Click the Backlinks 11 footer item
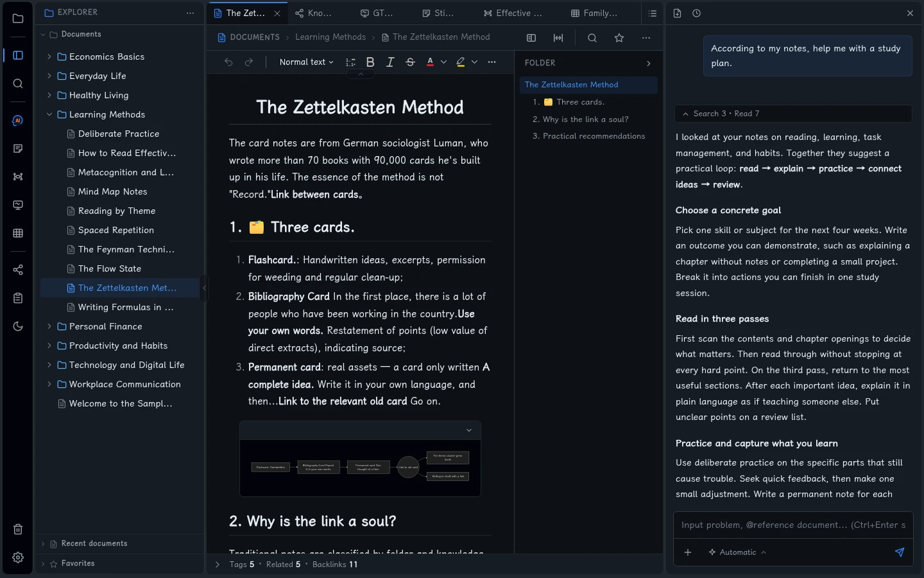 point(335,565)
